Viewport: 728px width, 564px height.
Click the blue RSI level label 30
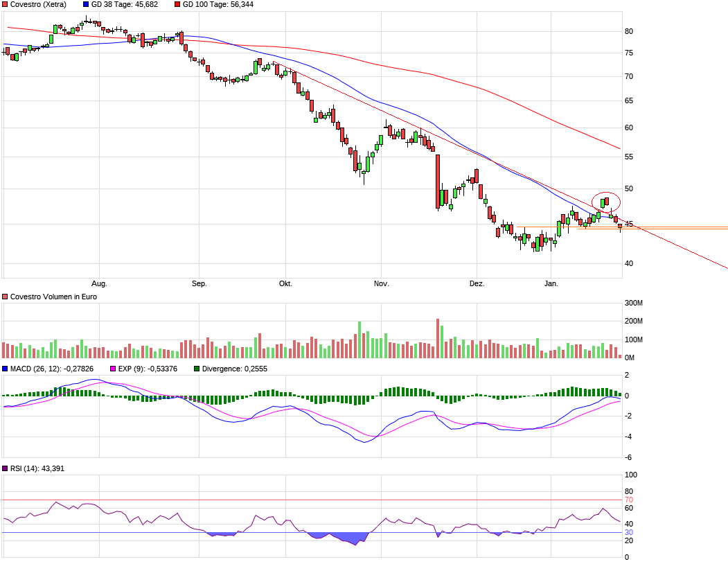pyautogui.click(x=629, y=533)
